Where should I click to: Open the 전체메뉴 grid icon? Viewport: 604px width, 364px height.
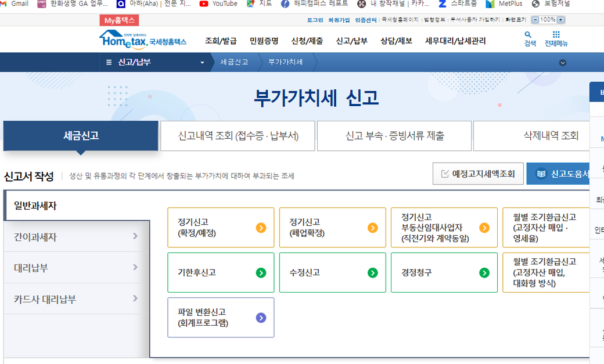click(556, 38)
